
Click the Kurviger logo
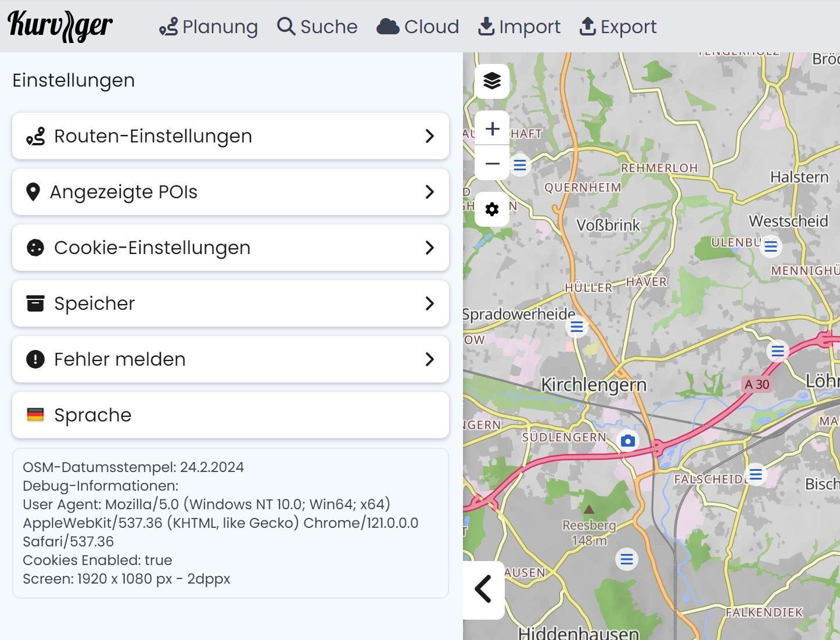tap(60, 27)
